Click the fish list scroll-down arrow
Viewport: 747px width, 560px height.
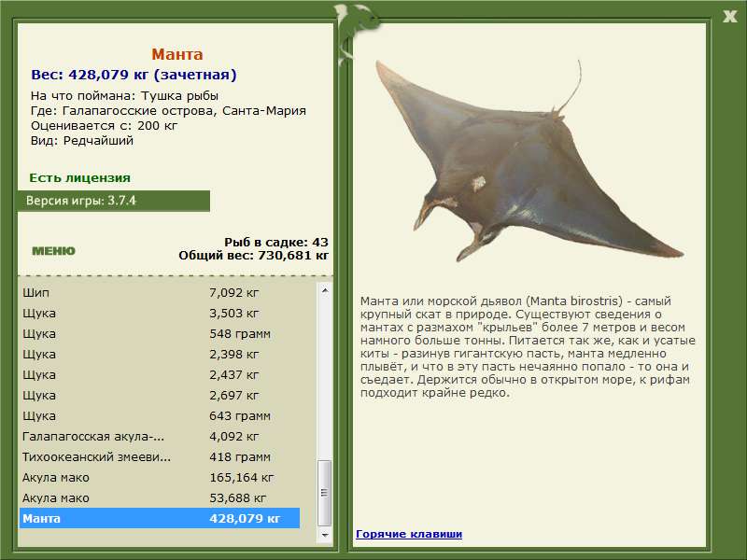coord(324,535)
